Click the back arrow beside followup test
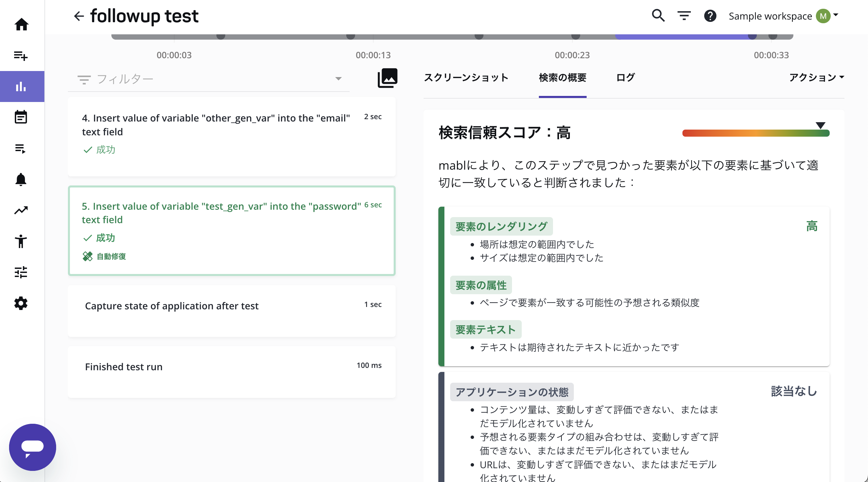The width and height of the screenshot is (868, 482). 79,16
